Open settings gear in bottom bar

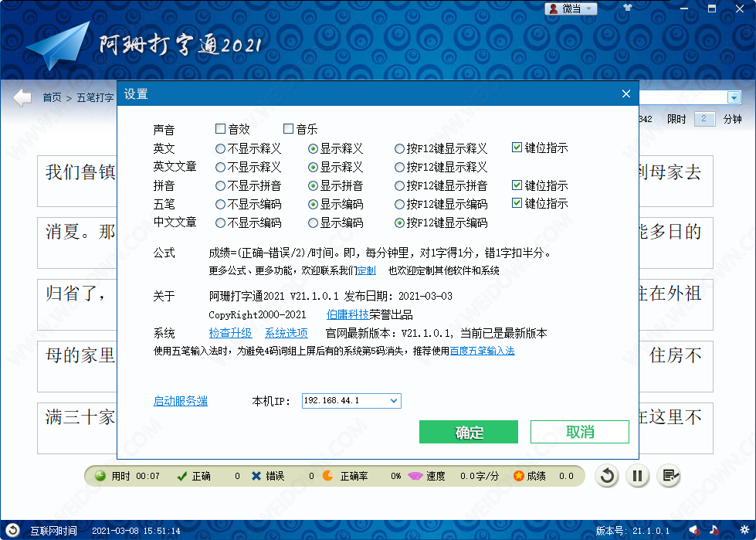click(x=744, y=531)
